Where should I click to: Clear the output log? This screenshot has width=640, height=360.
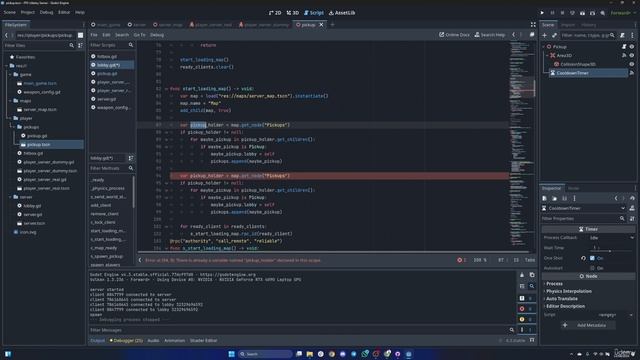coord(522,275)
